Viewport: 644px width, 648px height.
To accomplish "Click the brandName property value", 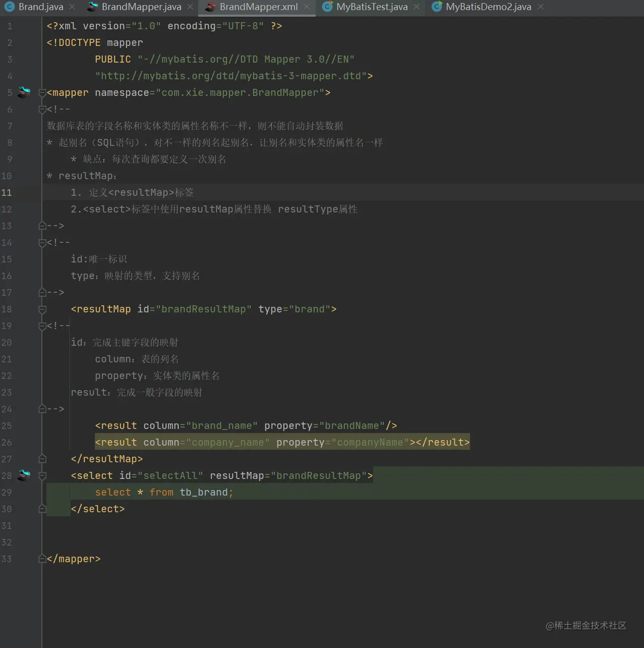I will coord(352,425).
